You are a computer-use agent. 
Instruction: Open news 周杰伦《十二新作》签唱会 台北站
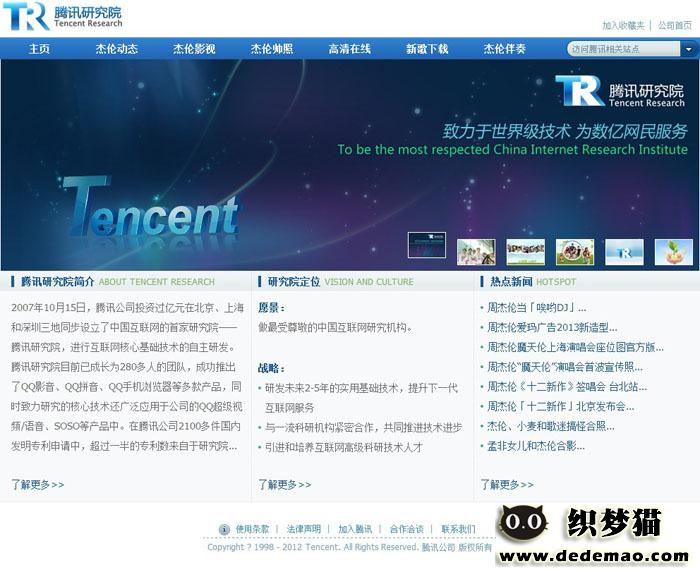(567, 387)
